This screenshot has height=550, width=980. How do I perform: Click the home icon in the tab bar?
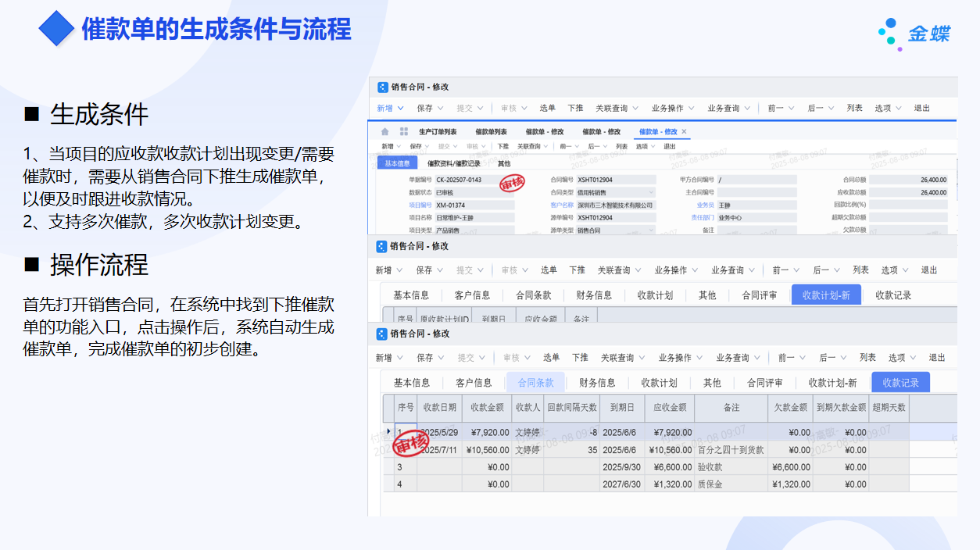[384, 132]
